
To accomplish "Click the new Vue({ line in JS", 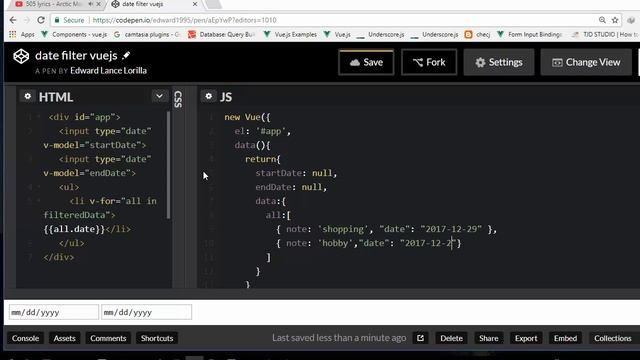I will click(x=247, y=117).
